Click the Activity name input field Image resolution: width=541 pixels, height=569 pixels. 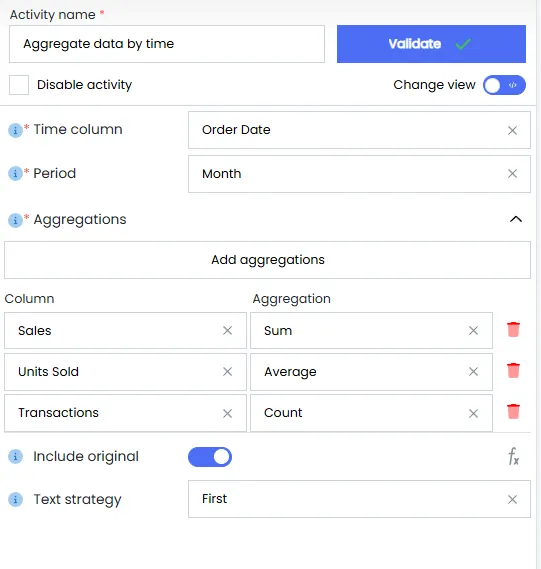[167, 44]
